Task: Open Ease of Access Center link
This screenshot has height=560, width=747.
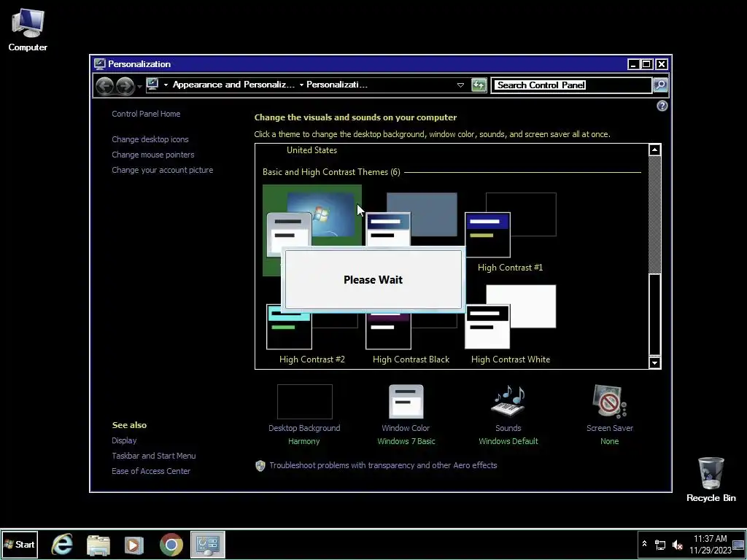Action: tap(151, 471)
